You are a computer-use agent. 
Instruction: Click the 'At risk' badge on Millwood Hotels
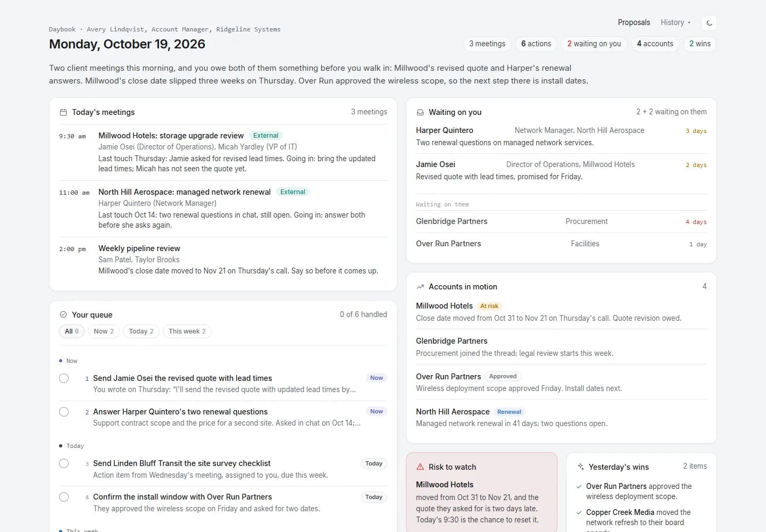[489, 306]
